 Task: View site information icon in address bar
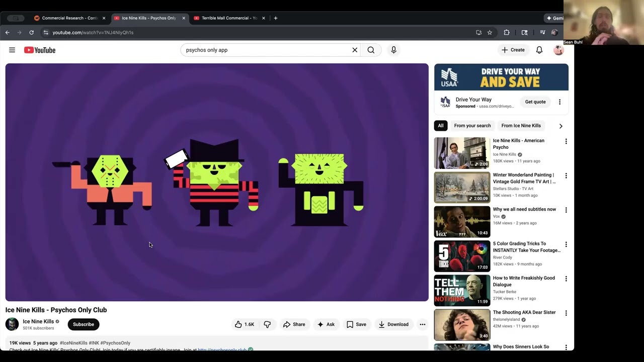(x=46, y=32)
